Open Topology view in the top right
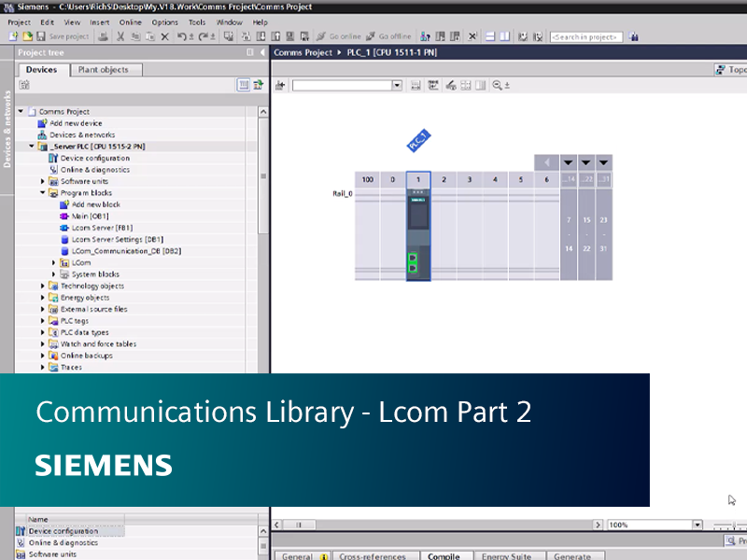The image size is (747, 560). [x=729, y=69]
